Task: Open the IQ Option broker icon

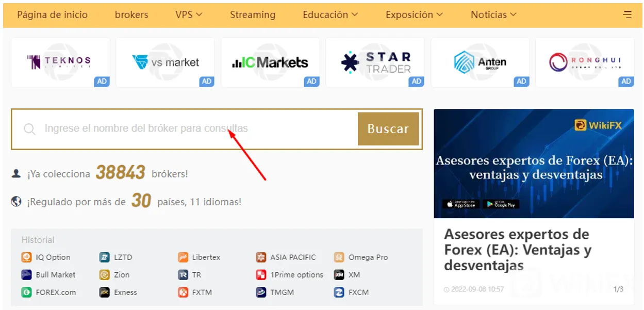Action: coord(26,257)
